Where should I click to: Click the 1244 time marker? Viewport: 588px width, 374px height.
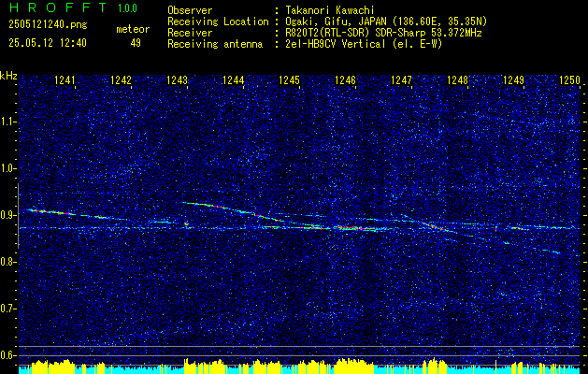click(x=234, y=79)
